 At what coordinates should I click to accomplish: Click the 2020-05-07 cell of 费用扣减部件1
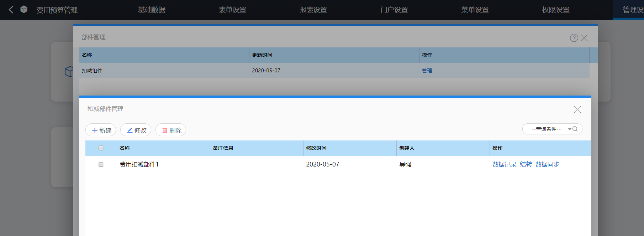coord(323,164)
